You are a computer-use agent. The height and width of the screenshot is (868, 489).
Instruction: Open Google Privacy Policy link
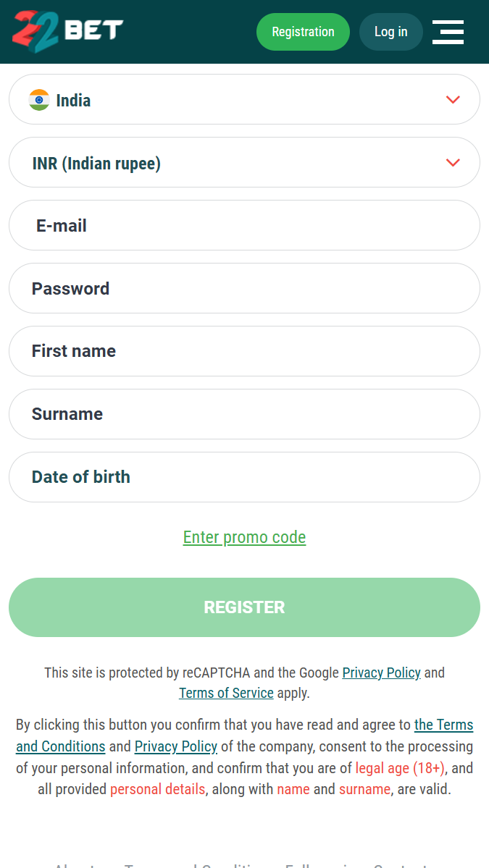coord(382,673)
